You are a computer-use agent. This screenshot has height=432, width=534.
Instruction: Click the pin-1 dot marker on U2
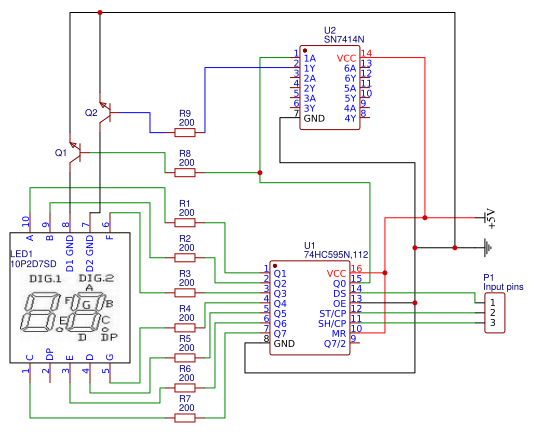pos(305,50)
